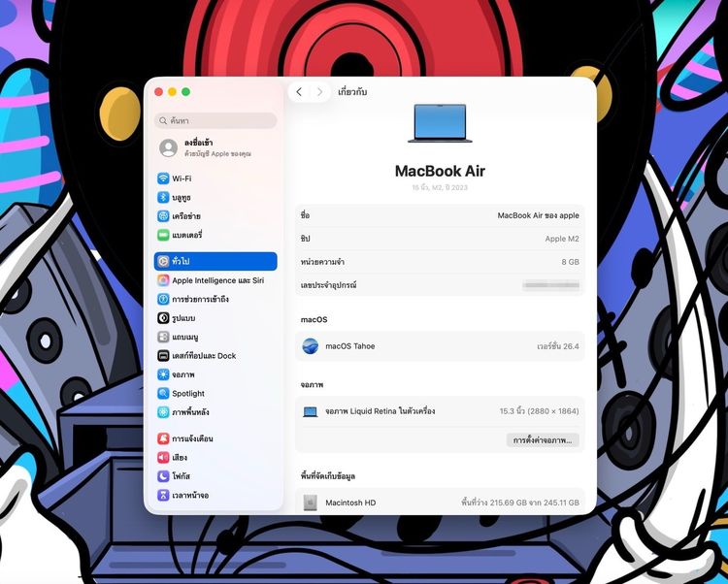Screen dimensions: 728x584
Task: Click the ชิป chip row label
Action: pos(305,239)
